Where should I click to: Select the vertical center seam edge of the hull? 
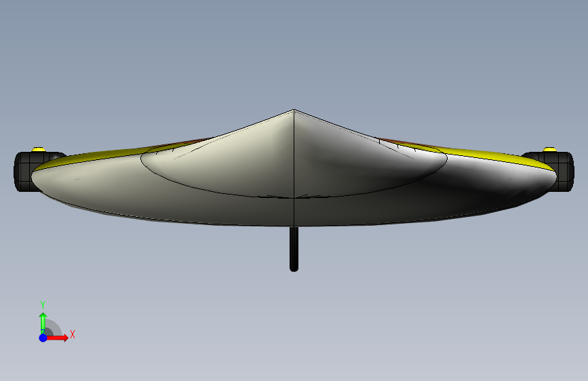294,168
